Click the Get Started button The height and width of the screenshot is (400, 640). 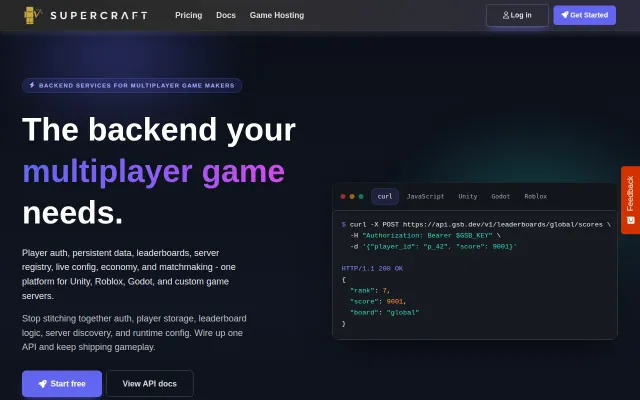(x=584, y=15)
